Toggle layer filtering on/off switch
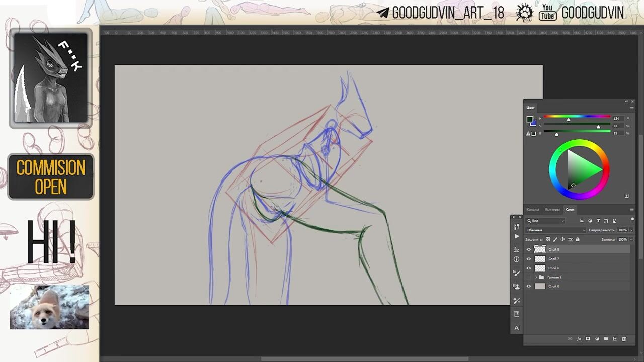The width and height of the screenshot is (644, 362). click(x=632, y=220)
